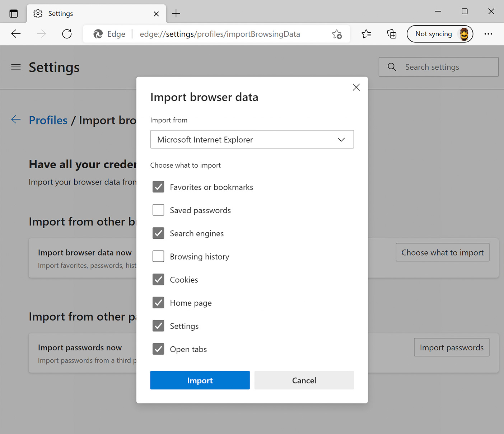This screenshot has width=504, height=434.
Task: Open the Collections icon in toolbar
Action: pyautogui.click(x=392, y=34)
